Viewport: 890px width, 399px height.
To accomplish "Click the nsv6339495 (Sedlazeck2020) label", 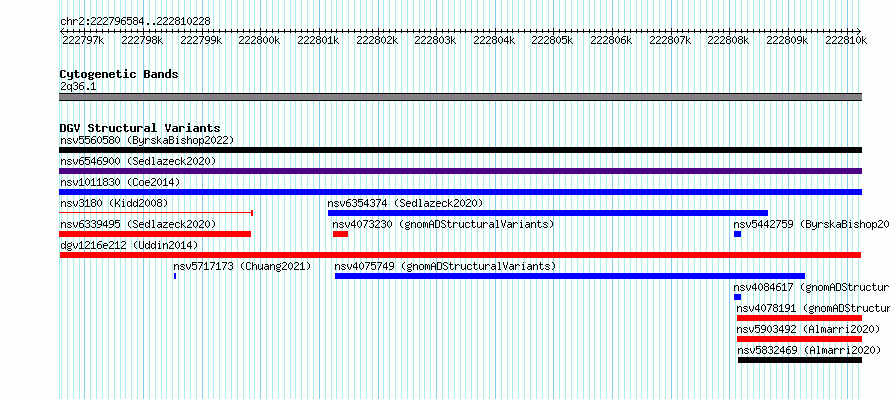I will pos(138,224).
